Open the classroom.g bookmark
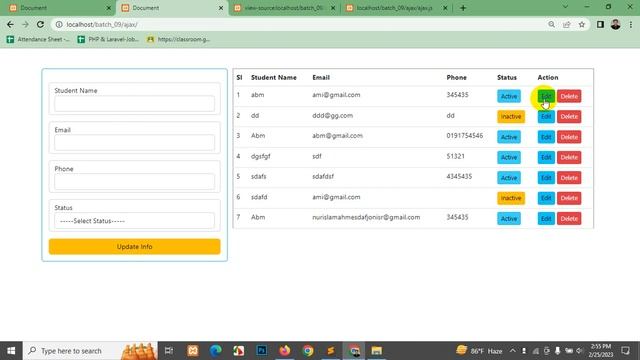 (x=178, y=39)
